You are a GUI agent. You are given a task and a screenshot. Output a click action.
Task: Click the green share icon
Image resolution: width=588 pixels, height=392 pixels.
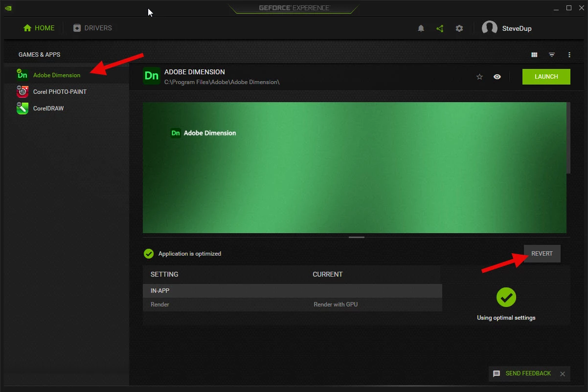point(440,28)
